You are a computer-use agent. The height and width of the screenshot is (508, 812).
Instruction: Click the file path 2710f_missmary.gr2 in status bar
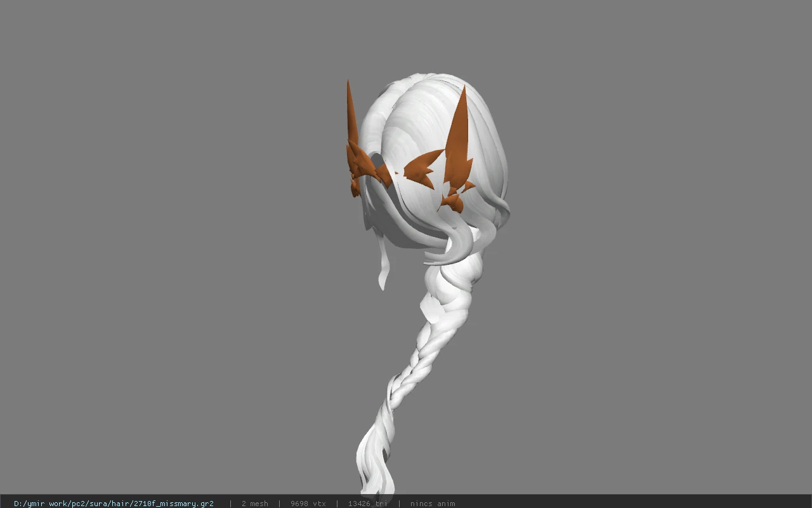coord(114,504)
